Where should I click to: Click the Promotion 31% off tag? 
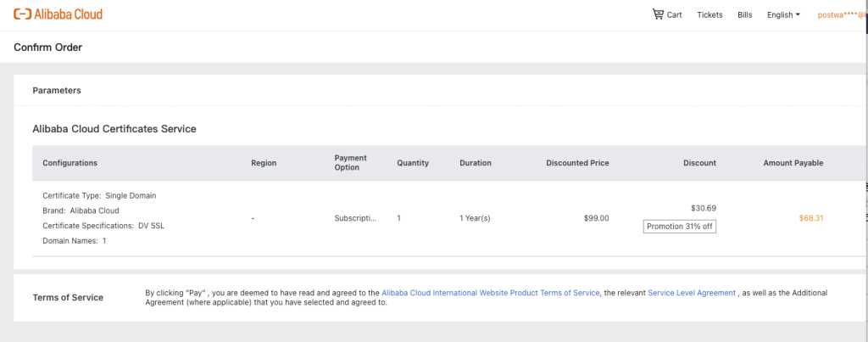click(679, 227)
